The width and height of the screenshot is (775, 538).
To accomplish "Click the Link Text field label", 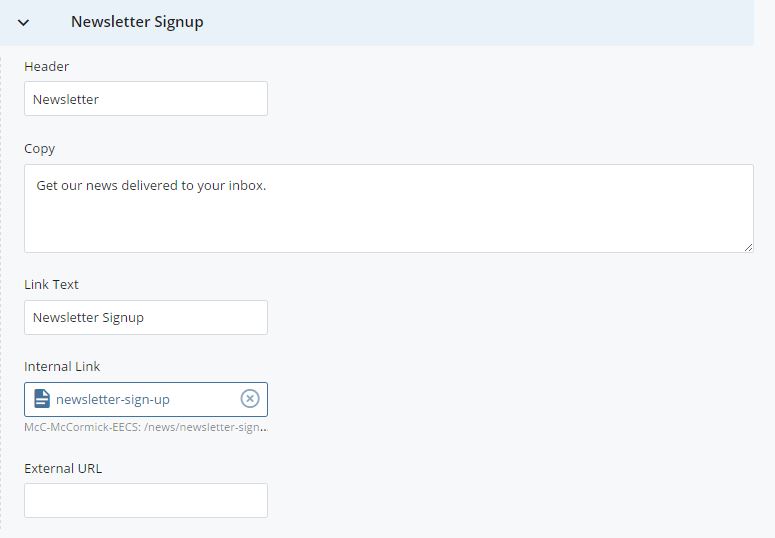I will point(51,284).
